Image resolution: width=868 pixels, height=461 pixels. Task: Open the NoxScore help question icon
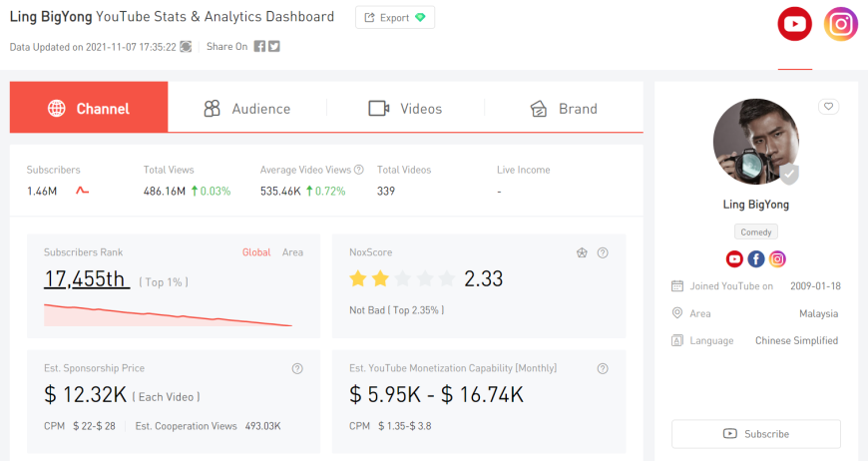pyautogui.click(x=603, y=252)
